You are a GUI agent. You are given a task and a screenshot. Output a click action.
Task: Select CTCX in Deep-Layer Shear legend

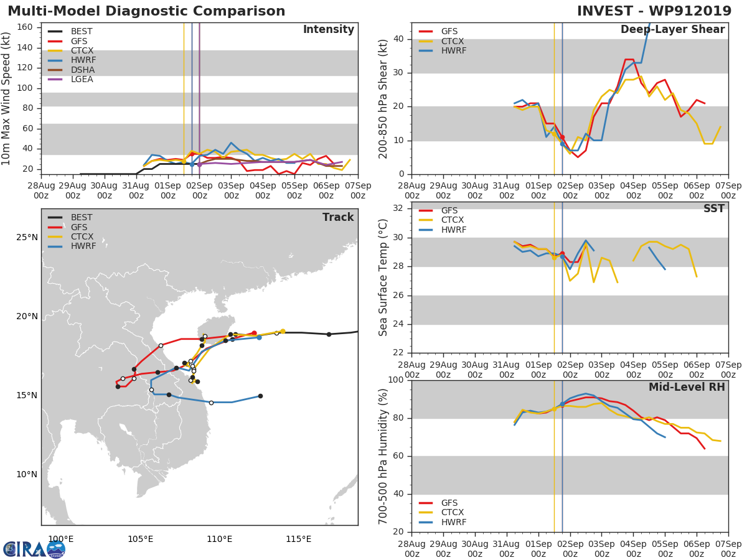click(441, 41)
